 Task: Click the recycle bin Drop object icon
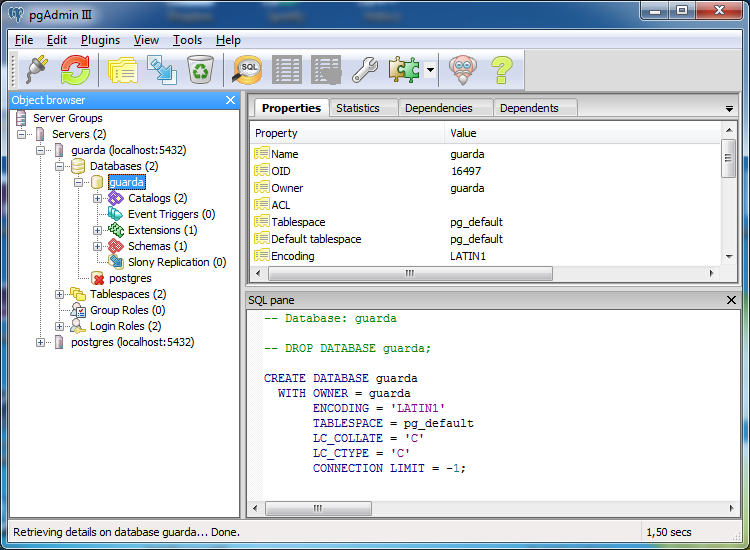point(200,70)
